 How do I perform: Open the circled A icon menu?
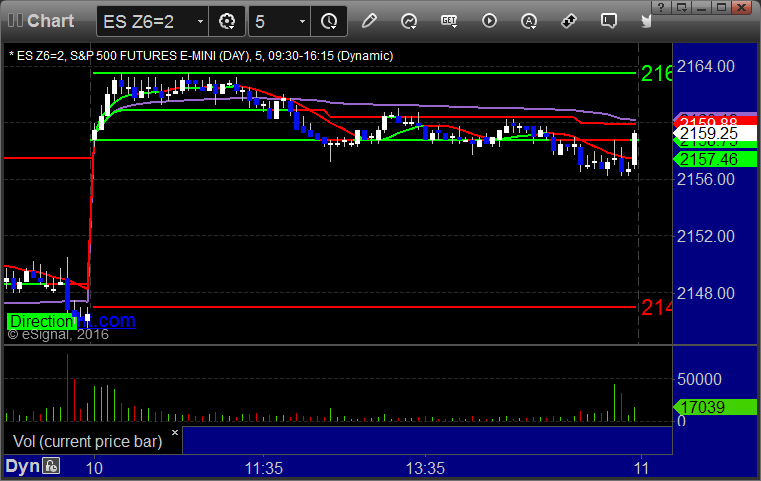(x=529, y=21)
